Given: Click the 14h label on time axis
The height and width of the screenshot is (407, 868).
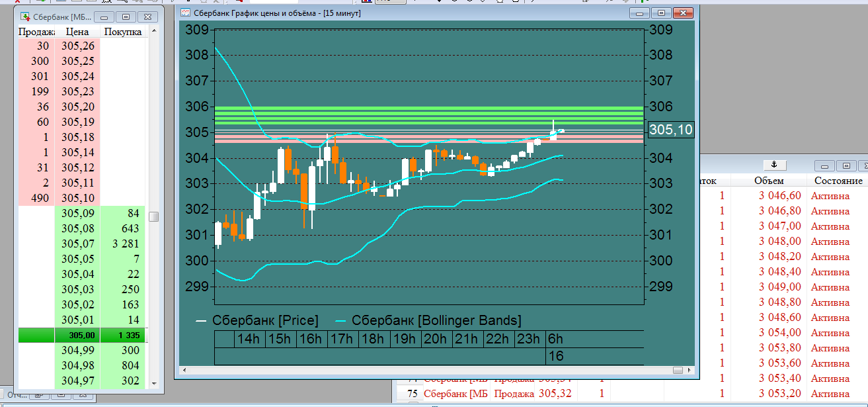Looking at the screenshot, I should [x=249, y=339].
